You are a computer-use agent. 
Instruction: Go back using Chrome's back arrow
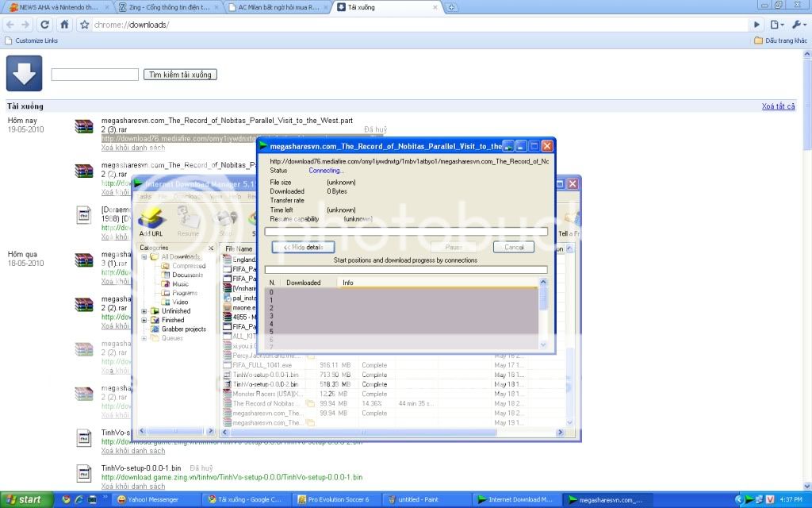coord(10,25)
